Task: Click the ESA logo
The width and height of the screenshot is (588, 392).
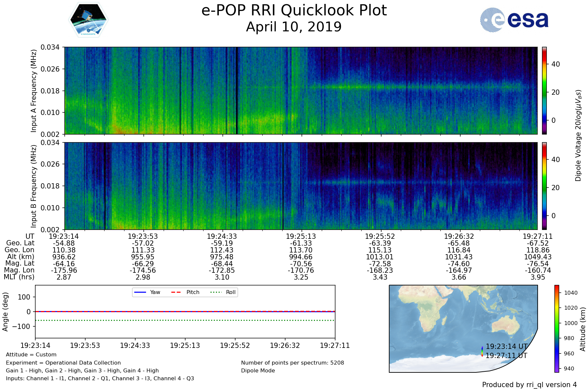Action: coord(514,20)
